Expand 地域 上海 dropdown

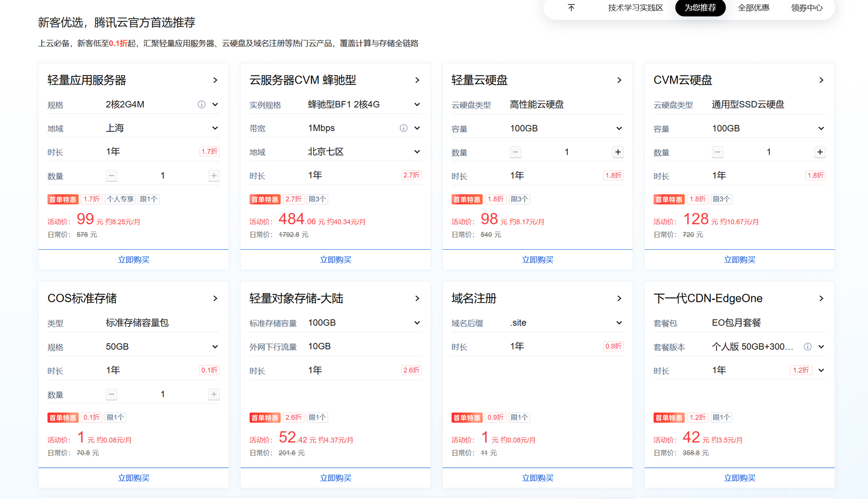[x=215, y=128]
